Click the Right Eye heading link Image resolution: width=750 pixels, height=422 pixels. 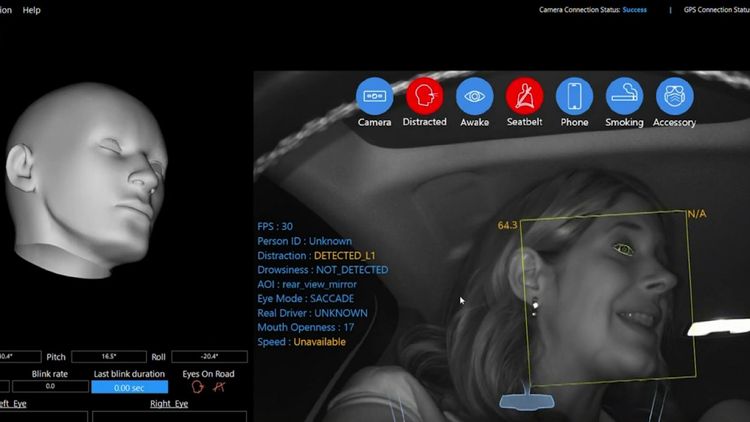coord(168,404)
